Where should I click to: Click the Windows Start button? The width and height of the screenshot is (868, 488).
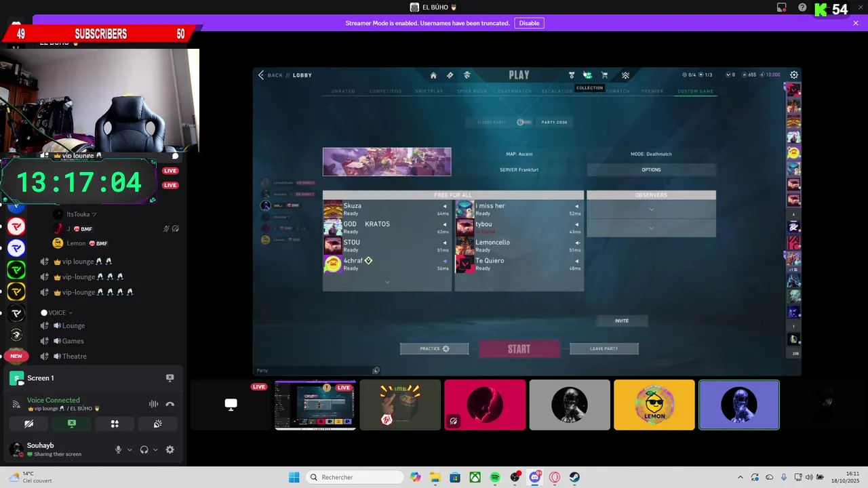294,477
